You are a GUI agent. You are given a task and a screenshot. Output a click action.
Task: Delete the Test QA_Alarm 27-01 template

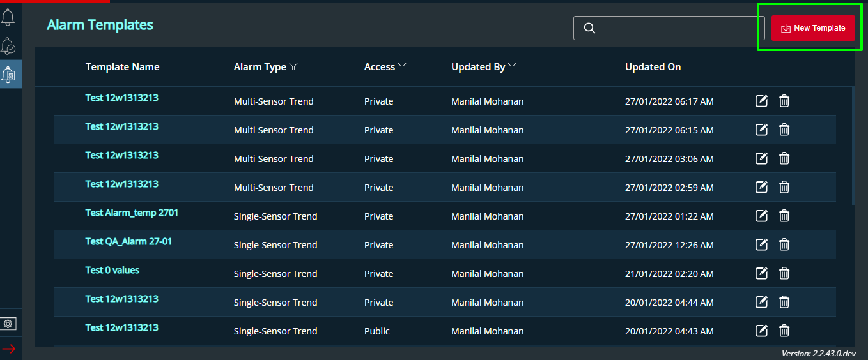coord(784,244)
